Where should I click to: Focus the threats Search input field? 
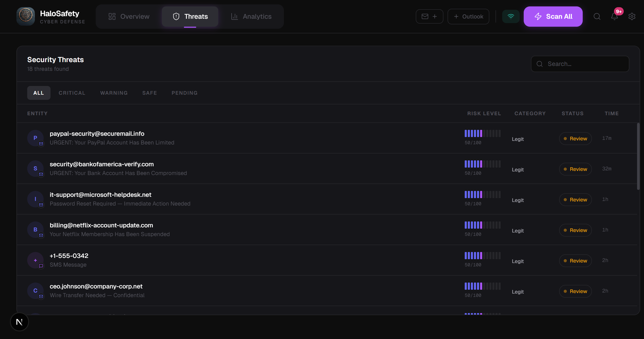(x=585, y=64)
